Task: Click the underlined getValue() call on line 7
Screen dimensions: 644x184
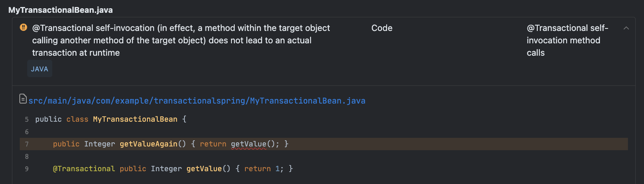Action: tap(249, 144)
